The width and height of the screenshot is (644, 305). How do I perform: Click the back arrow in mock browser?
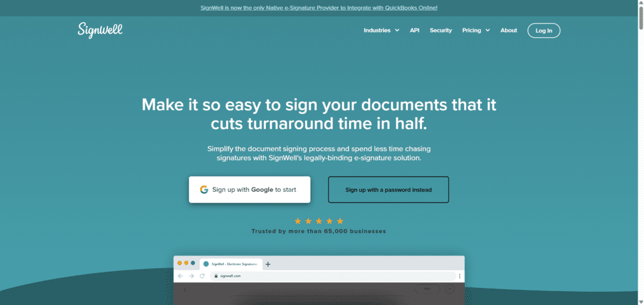tap(181, 276)
